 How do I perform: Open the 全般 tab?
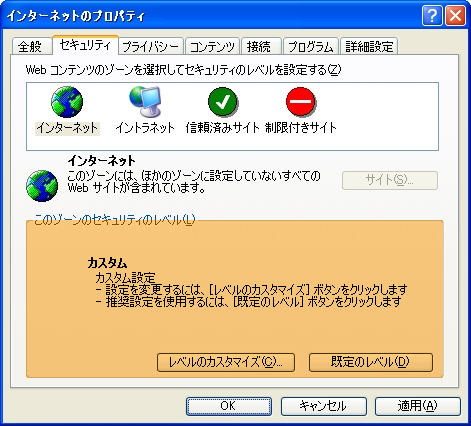click(x=32, y=46)
